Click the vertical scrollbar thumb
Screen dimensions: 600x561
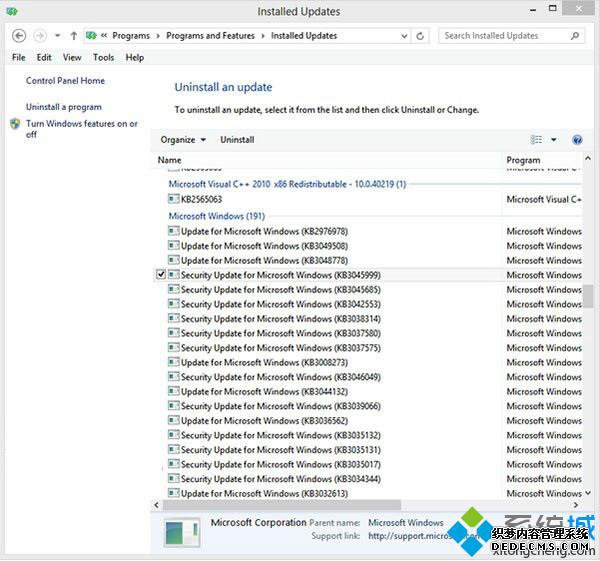pyautogui.click(x=588, y=296)
